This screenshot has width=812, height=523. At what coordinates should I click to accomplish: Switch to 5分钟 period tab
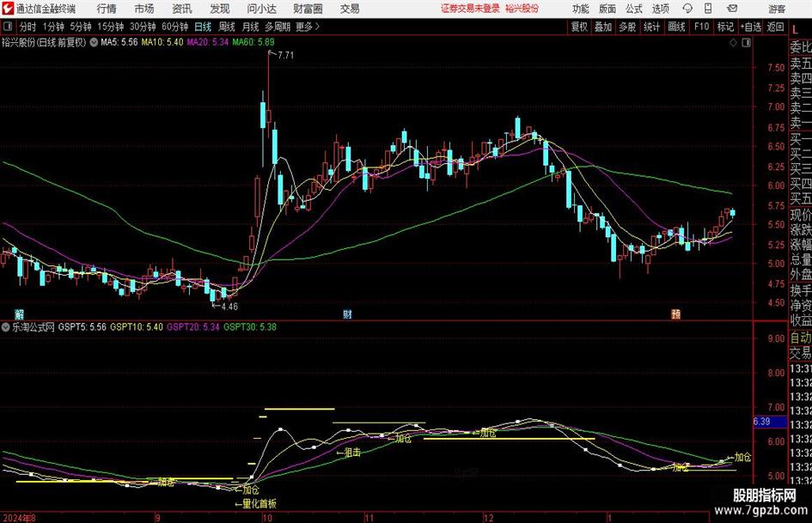click(80, 27)
